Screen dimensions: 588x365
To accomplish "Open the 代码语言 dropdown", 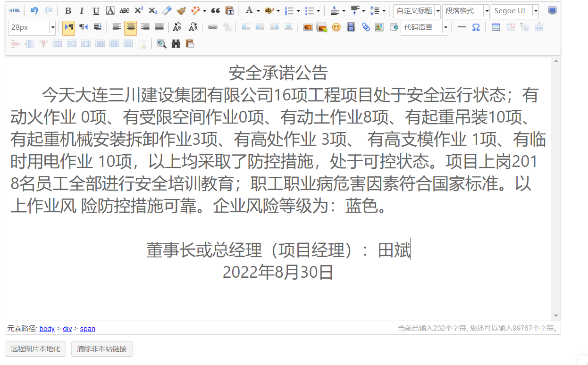I will [x=425, y=28].
